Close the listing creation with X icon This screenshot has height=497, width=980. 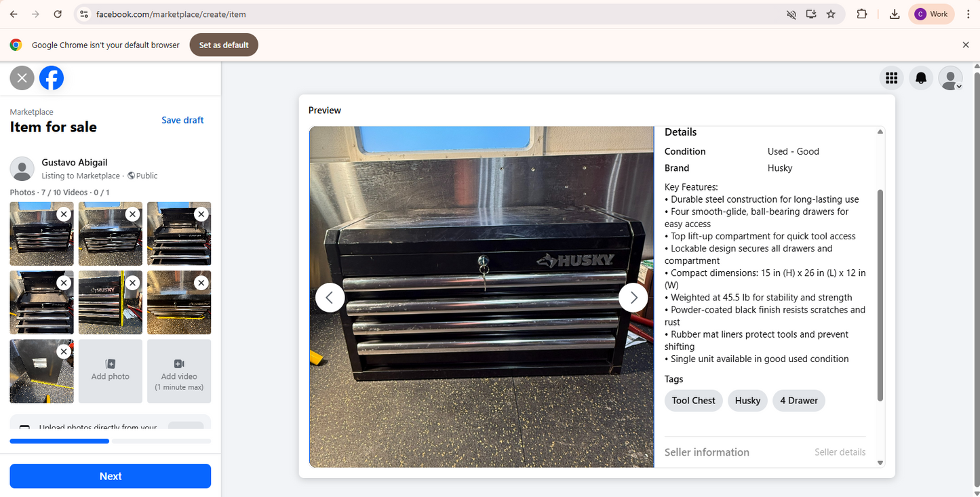point(22,79)
